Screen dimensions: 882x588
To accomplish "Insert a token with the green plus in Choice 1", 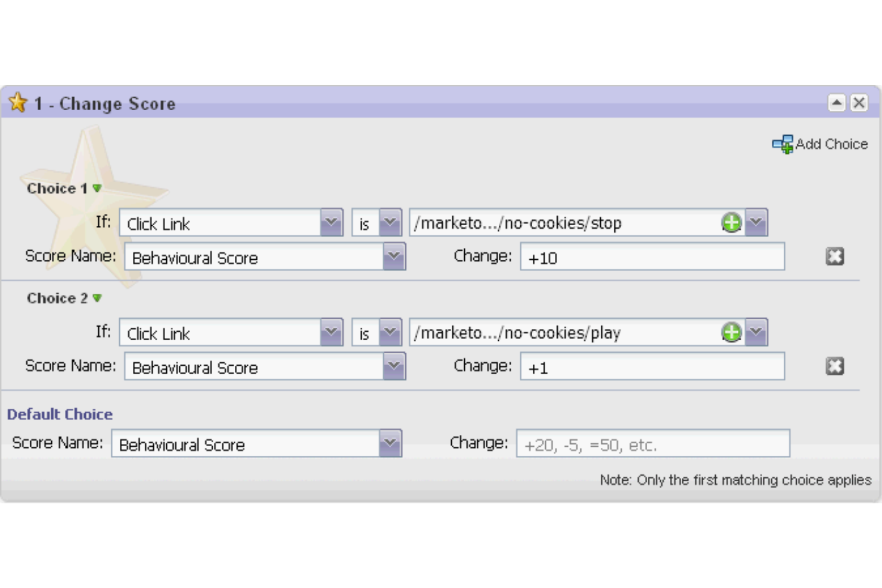I will pyautogui.click(x=731, y=222).
